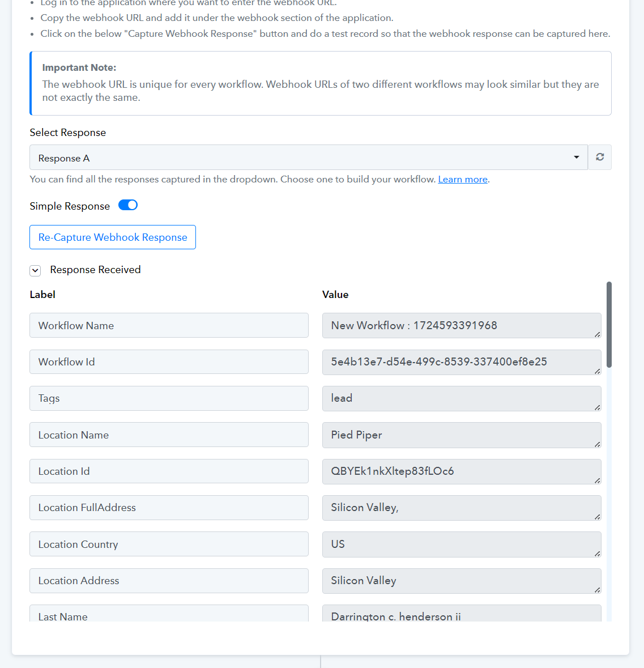Click resize handle of Location Id value

(597, 480)
